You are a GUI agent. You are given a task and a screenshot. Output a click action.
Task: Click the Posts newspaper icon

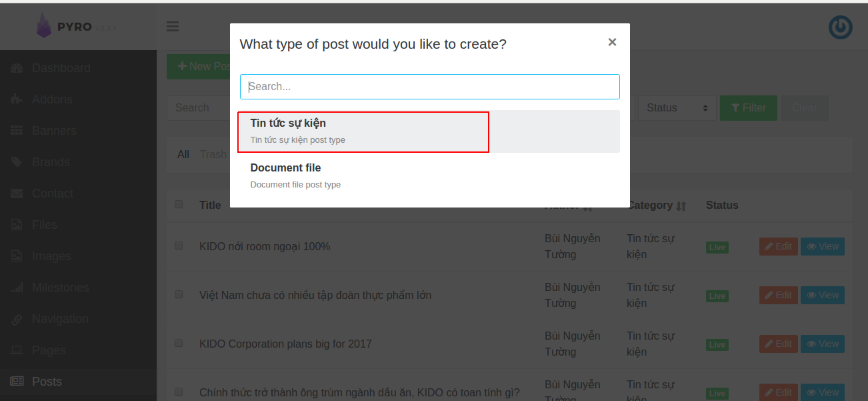[x=17, y=382]
